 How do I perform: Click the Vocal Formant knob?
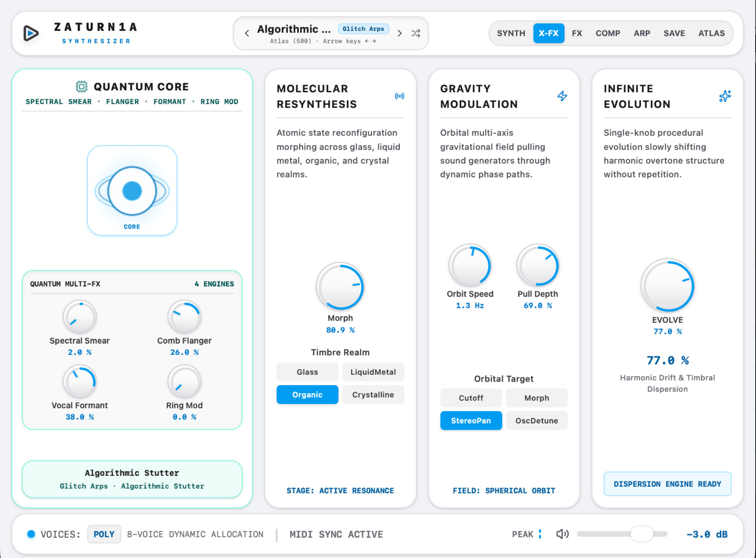(79, 382)
